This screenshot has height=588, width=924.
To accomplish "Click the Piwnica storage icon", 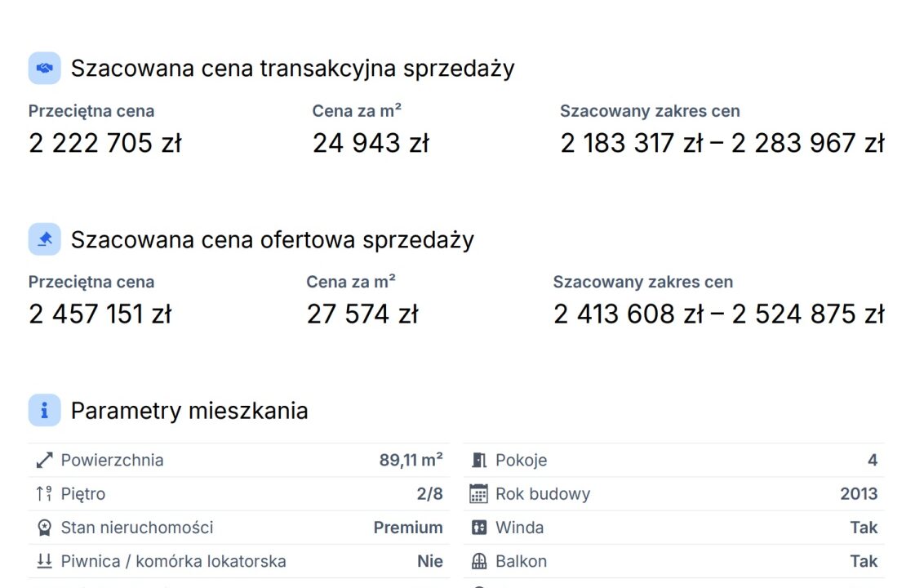I will pos(44,561).
